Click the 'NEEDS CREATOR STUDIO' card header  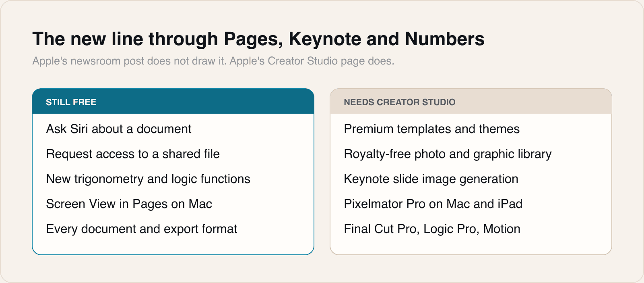tap(471, 102)
